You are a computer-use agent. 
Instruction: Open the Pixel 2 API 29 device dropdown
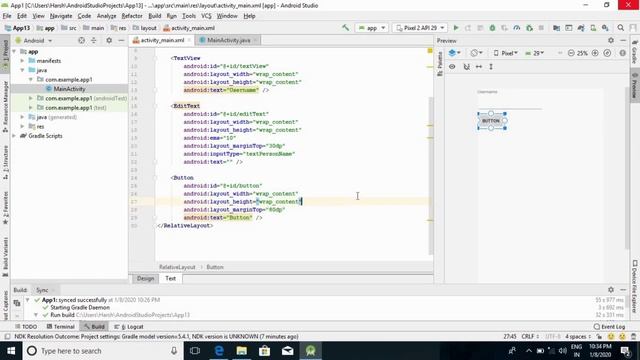point(420,28)
